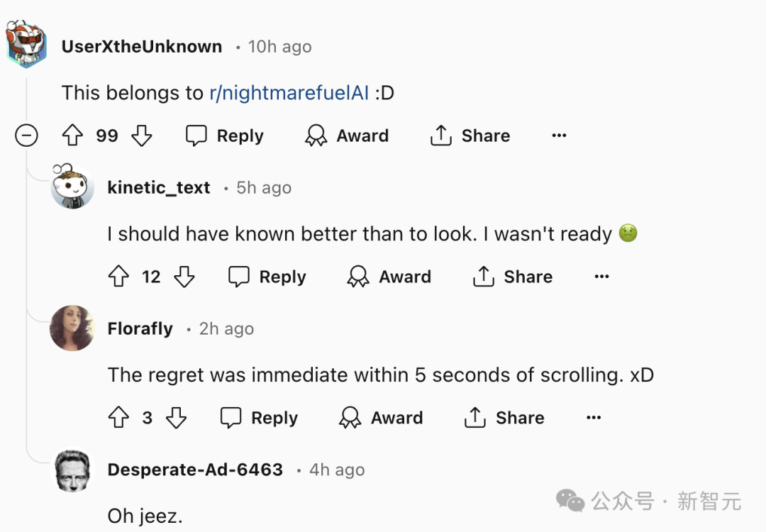Downvote kinetic_text's reply with 12 points
Viewport: 766px width, 532px height.
(x=184, y=277)
